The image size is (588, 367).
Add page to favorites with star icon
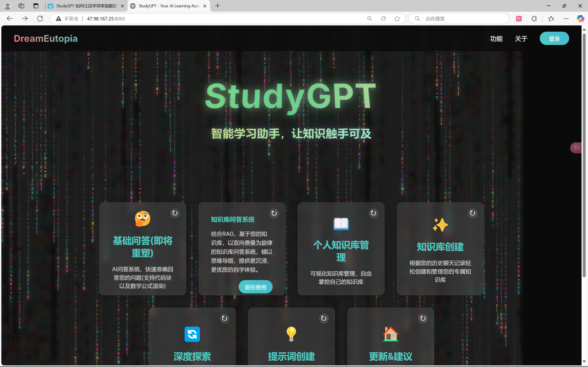point(397,19)
